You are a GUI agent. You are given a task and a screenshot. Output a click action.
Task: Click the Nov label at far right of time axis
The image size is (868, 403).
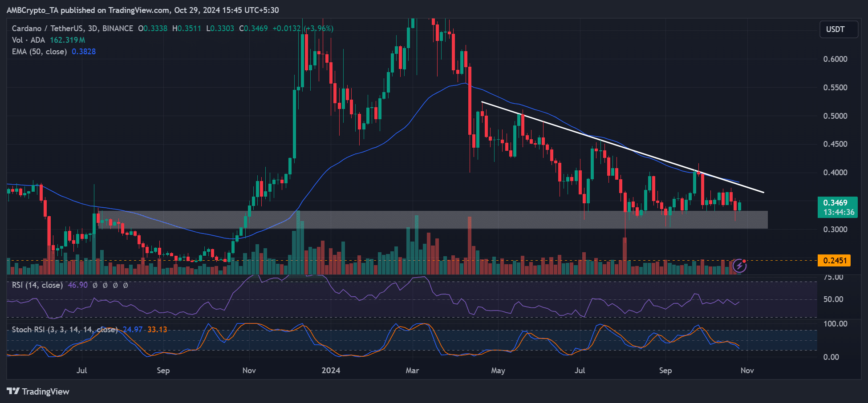click(747, 371)
